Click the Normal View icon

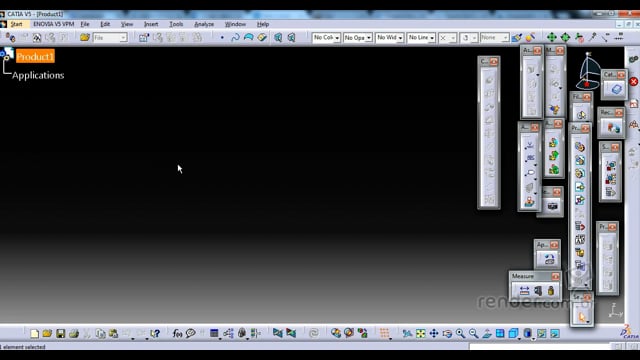(487, 333)
